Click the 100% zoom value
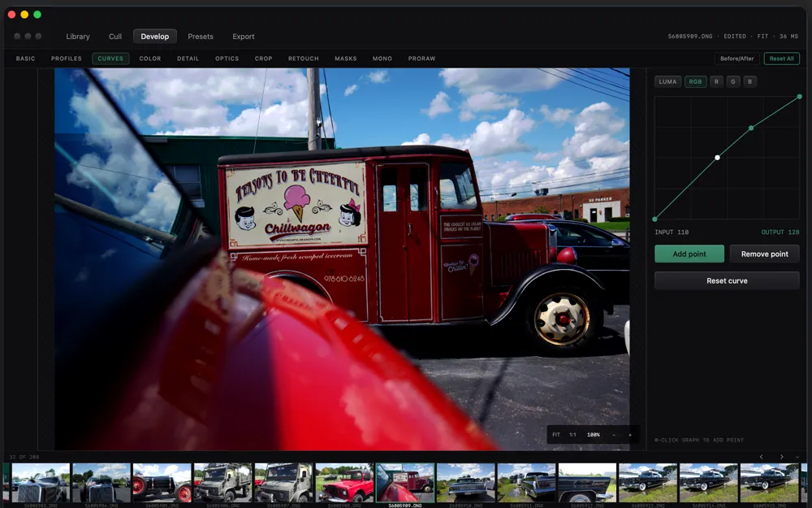 click(594, 435)
